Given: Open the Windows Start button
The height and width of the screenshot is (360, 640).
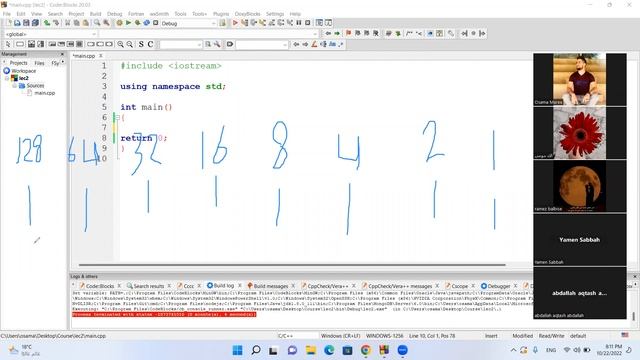Looking at the screenshot, I should click(x=237, y=350).
